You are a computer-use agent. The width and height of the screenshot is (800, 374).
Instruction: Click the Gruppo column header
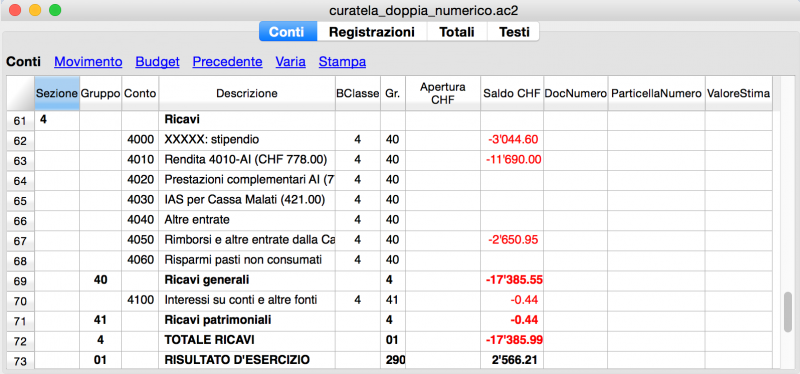point(101,93)
